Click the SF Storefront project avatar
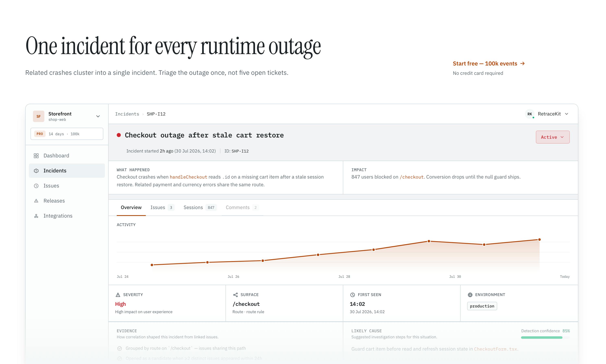606x364 pixels. point(38,116)
